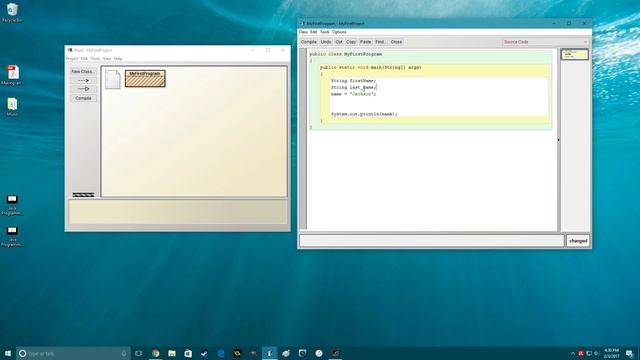Image resolution: width=640 pixels, height=360 pixels.
Task: Open the PDF document desktop icon
Action: point(12,75)
